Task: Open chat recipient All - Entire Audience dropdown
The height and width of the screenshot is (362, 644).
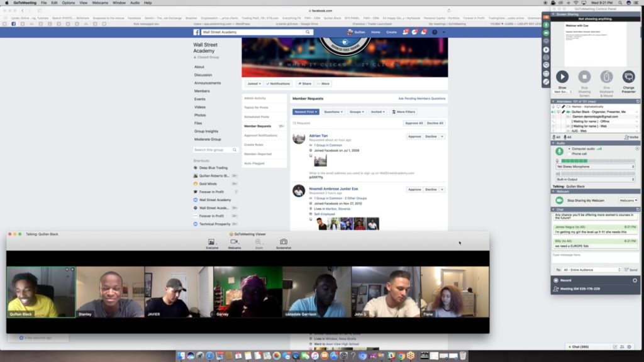Action: click(x=591, y=270)
